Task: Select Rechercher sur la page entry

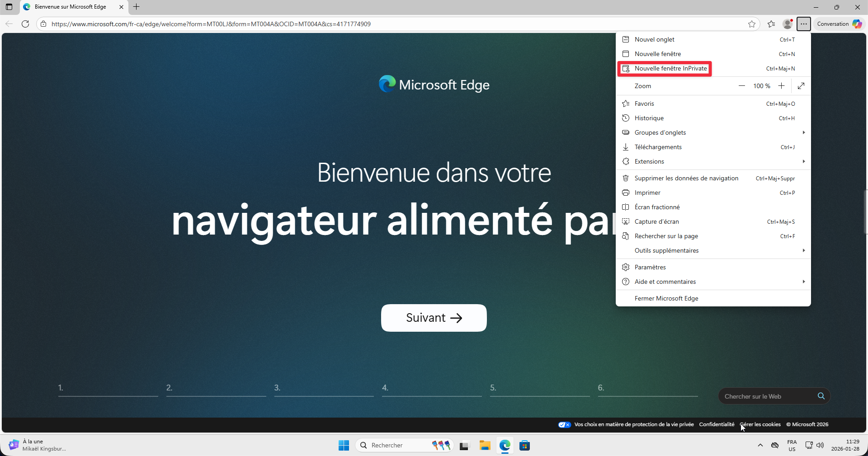Action: click(x=713, y=236)
